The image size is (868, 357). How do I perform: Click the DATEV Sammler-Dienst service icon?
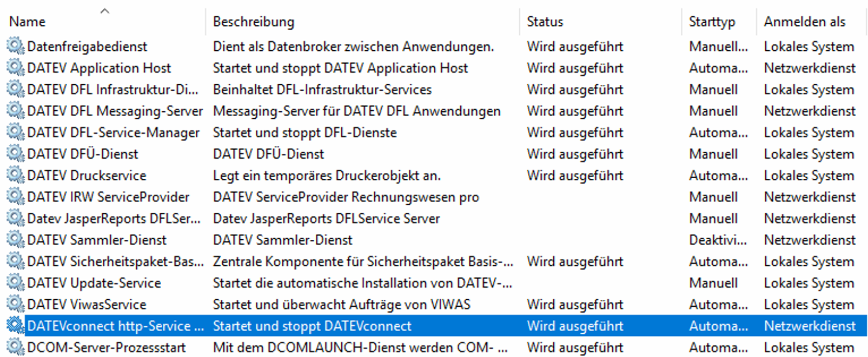click(15, 240)
